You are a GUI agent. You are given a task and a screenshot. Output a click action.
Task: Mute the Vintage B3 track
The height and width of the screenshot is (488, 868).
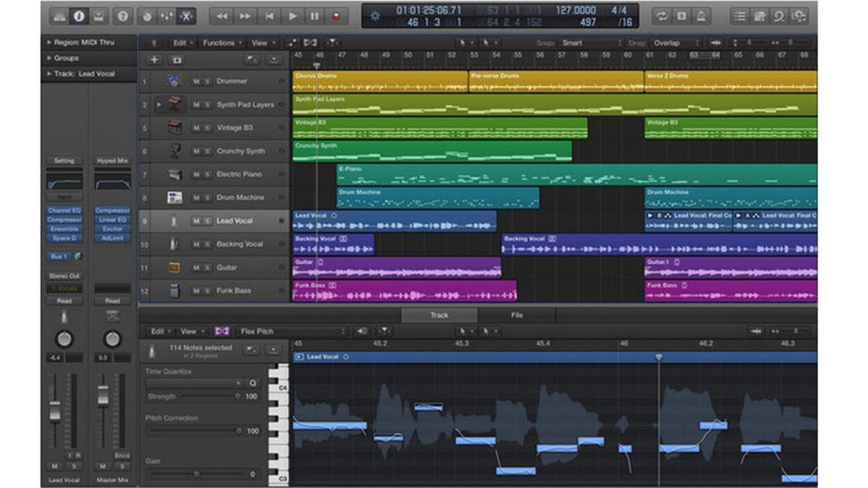196,128
